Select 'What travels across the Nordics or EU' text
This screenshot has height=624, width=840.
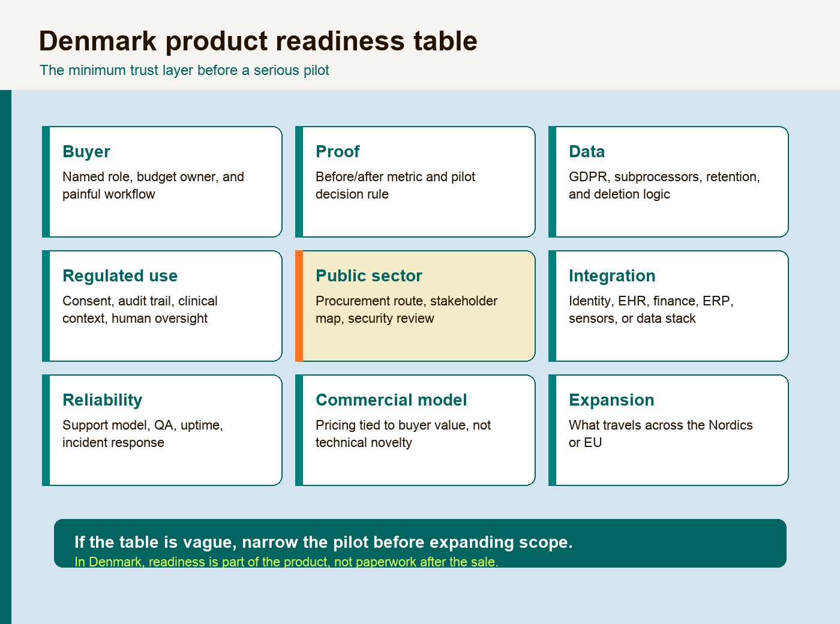click(x=661, y=434)
